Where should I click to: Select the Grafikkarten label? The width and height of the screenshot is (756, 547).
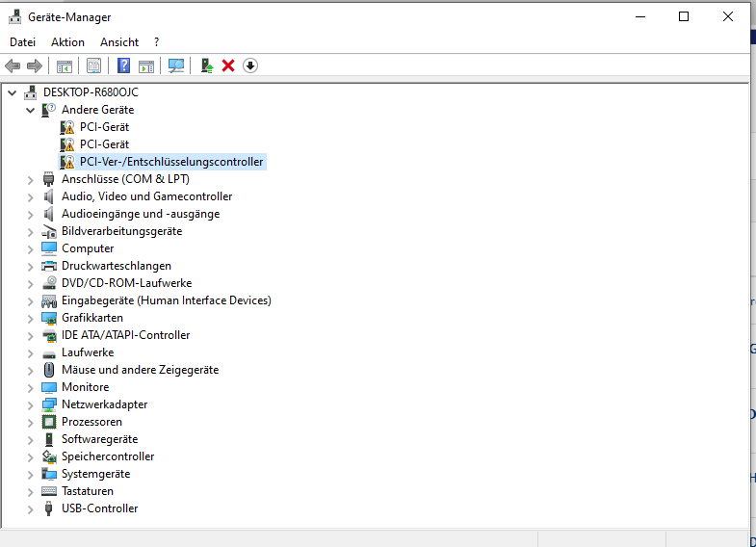pyautogui.click(x=92, y=318)
